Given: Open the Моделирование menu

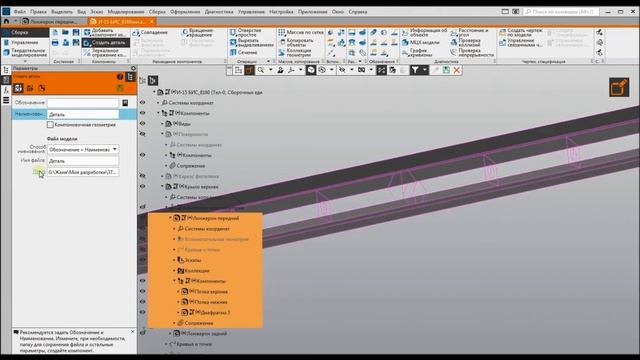Looking at the screenshot, I should 126,12.
